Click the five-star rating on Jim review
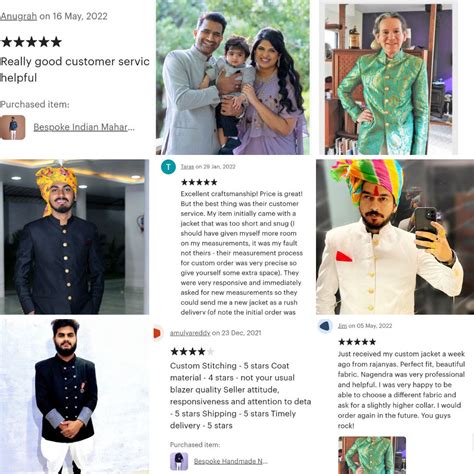Viewport: 474px width, 474px height. pyautogui.click(x=357, y=342)
